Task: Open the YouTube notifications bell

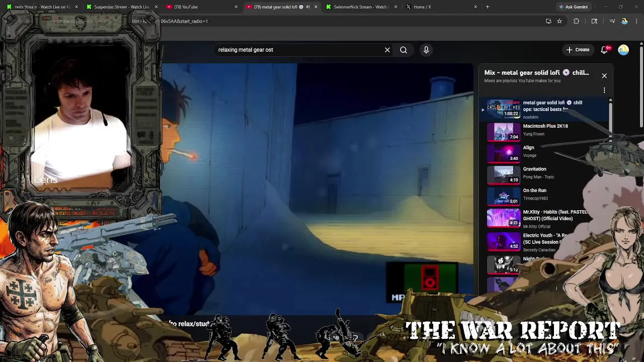Action: click(605, 50)
